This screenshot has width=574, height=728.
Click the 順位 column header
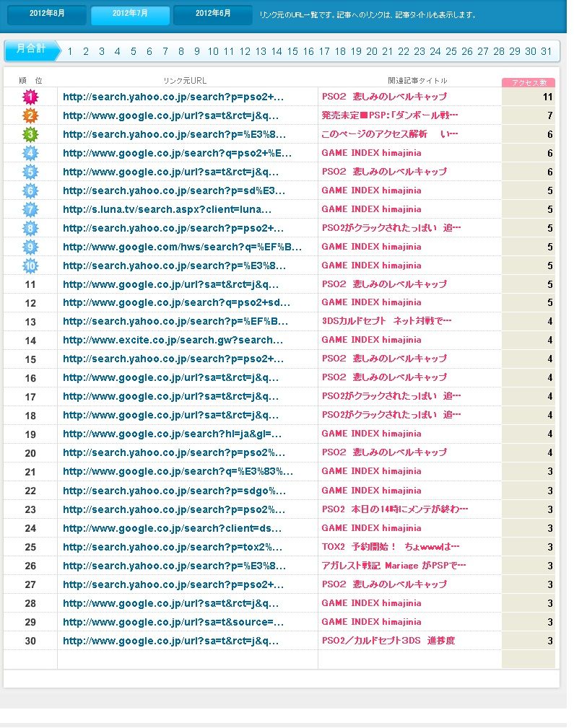pos(30,81)
